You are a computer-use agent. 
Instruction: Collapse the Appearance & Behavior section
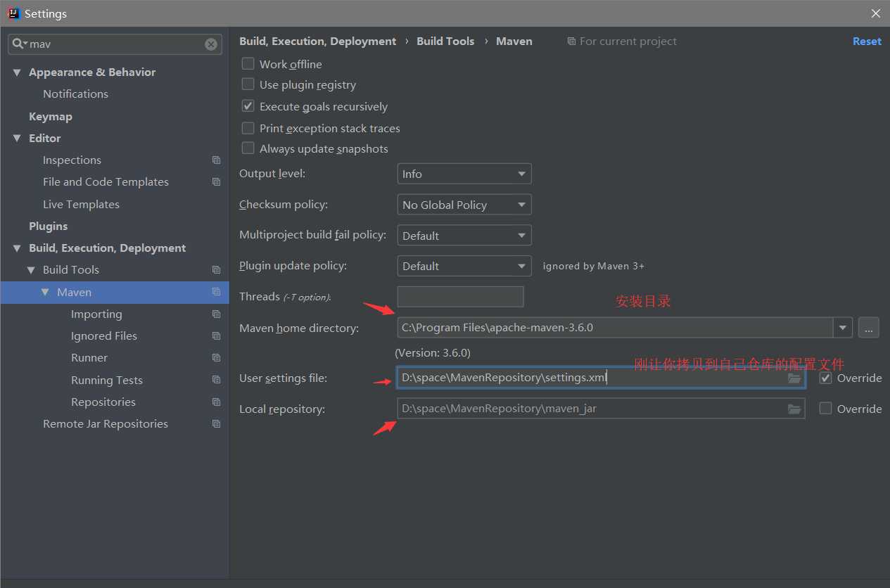(17, 72)
